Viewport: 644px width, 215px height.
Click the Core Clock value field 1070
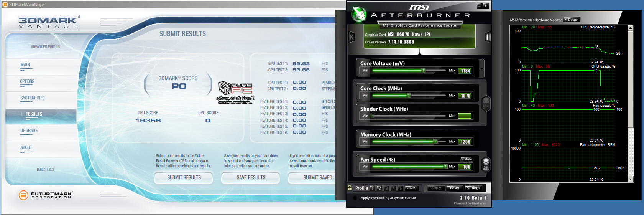465,96
